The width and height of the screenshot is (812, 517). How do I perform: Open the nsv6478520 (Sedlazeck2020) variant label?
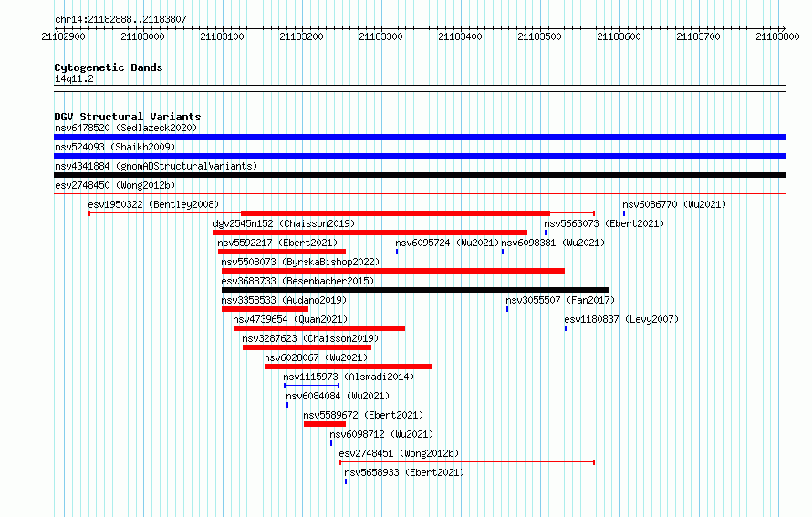coord(126,128)
